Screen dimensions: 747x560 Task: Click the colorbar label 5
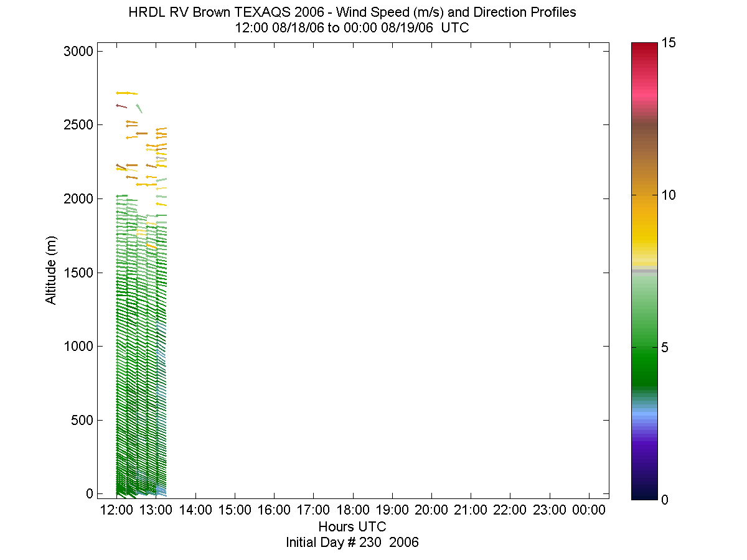point(665,347)
